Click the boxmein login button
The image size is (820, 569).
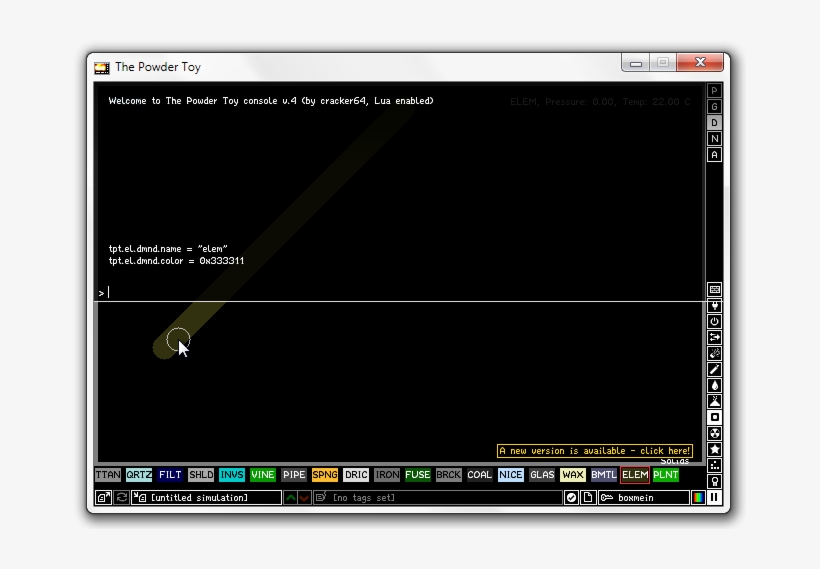coord(644,497)
